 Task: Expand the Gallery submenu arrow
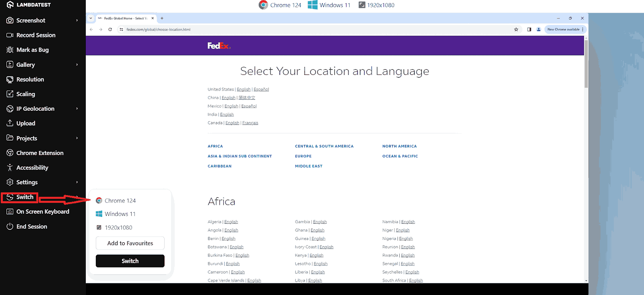[77, 64]
